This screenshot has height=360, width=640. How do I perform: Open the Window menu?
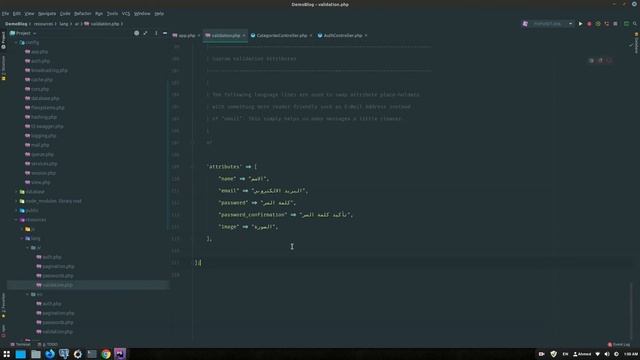(142, 13)
